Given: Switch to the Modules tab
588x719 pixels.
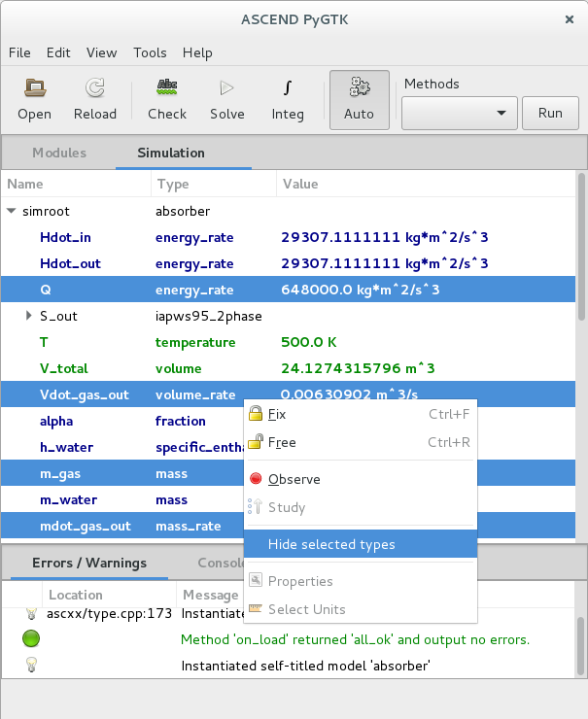Looking at the screenshot, I should [59, 153].
